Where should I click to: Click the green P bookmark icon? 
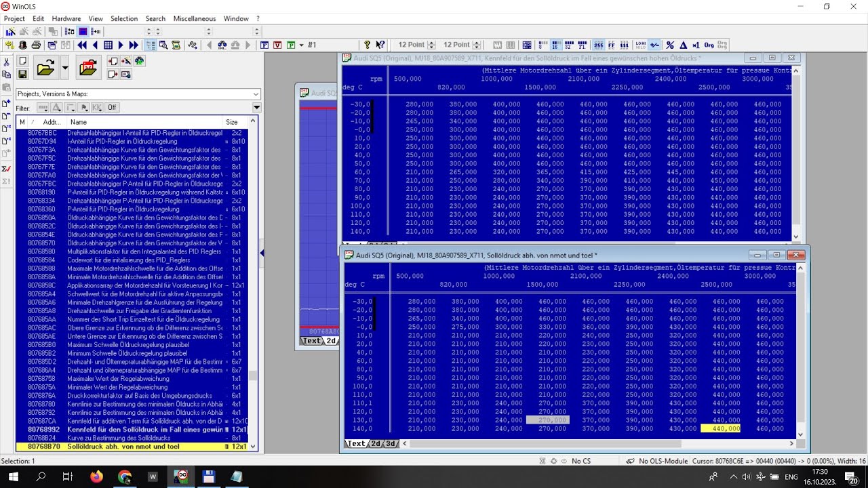tap(291, 45)
